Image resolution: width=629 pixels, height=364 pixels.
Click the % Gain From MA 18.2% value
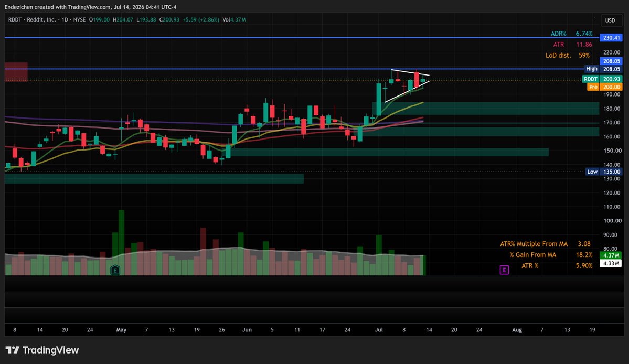[584, 254]
